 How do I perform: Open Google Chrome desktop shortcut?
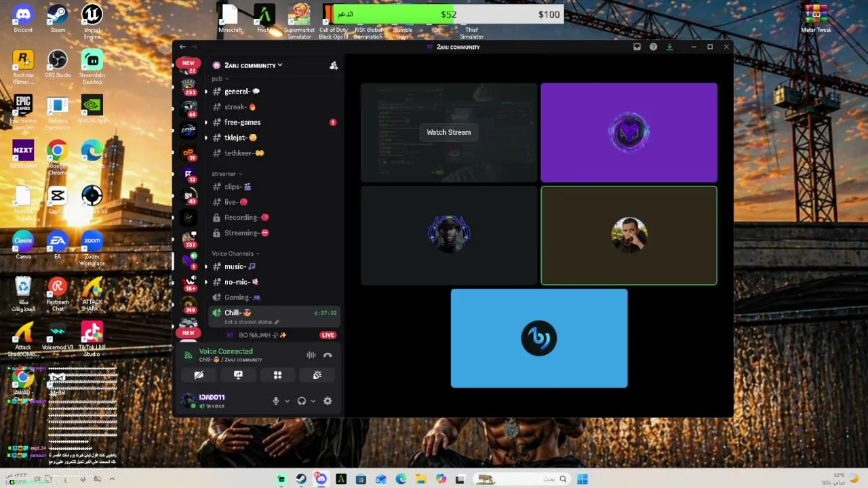pos(58,157)
